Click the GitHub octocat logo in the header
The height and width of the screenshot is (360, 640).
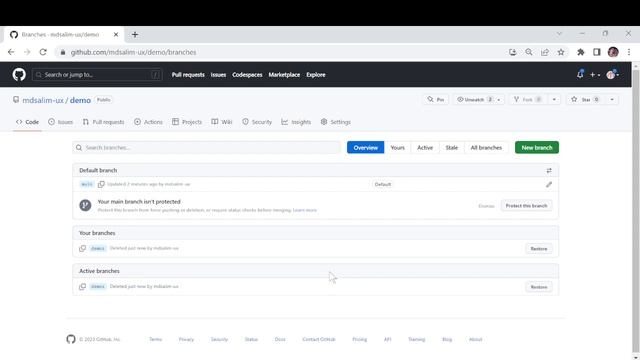coord(19,75)
